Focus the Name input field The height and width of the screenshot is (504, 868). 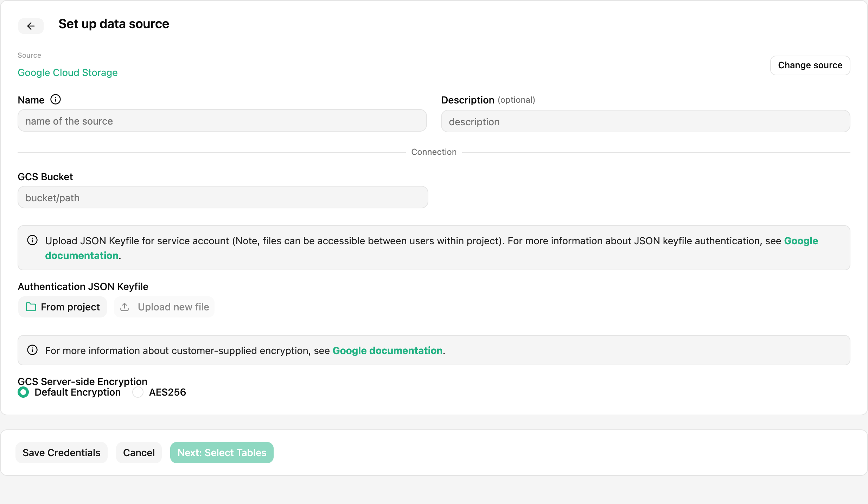222,121
